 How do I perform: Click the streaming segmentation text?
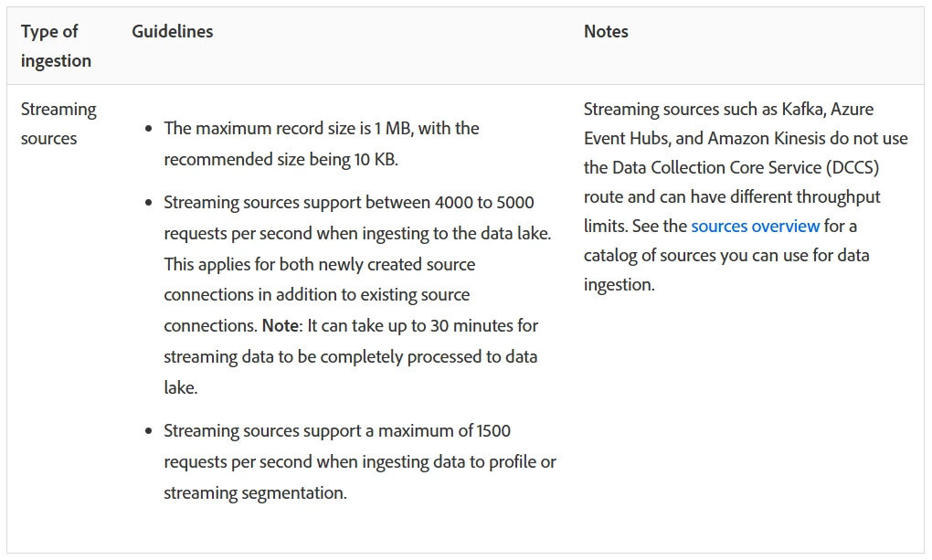(255, 492)
